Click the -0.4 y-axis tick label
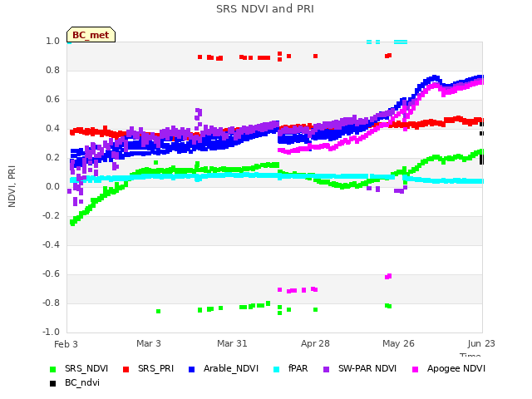This screenshot has width=532, height=399. point(51,245)
